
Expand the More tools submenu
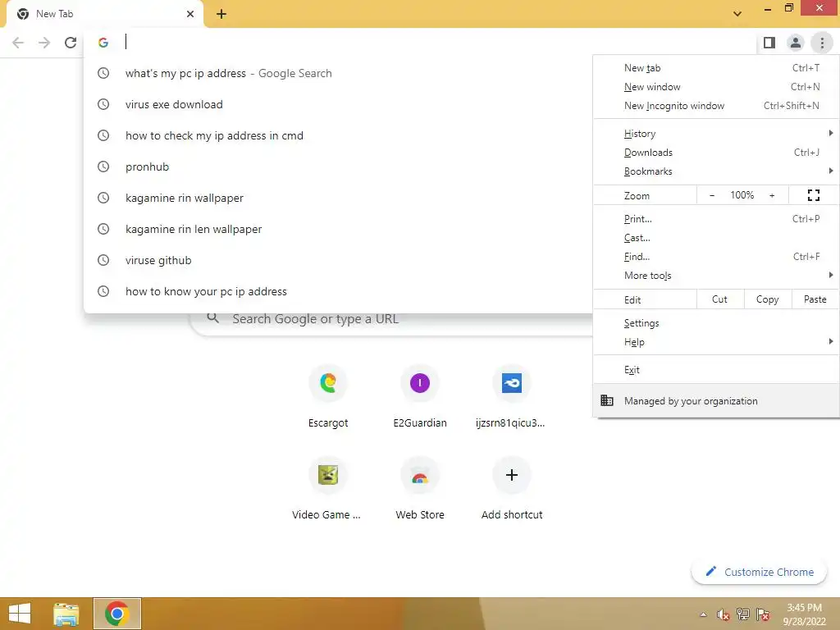coord(715,276)
